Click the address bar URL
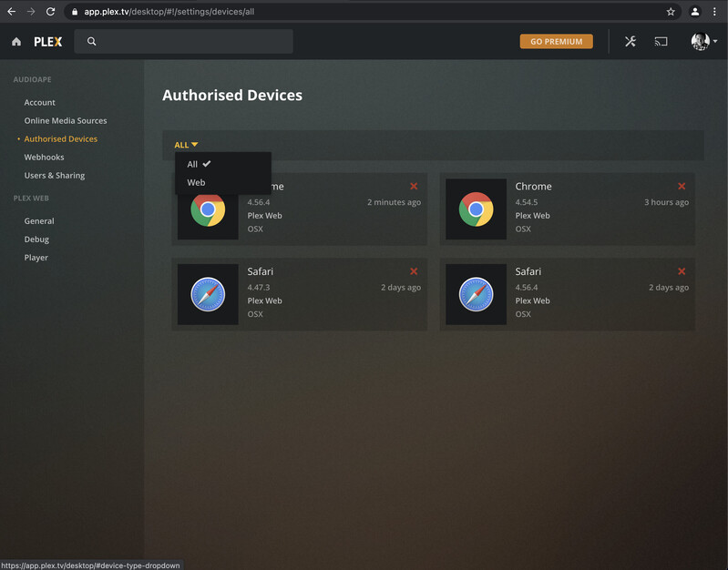This screenshot has height=570, width=728. [x=169, y=12]
